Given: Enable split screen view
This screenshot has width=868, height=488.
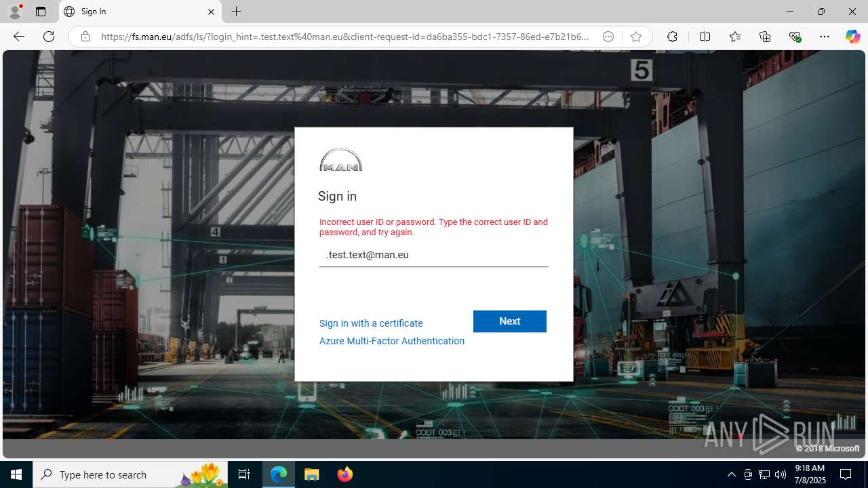Looking at the screenshot, I should [705, 37].
